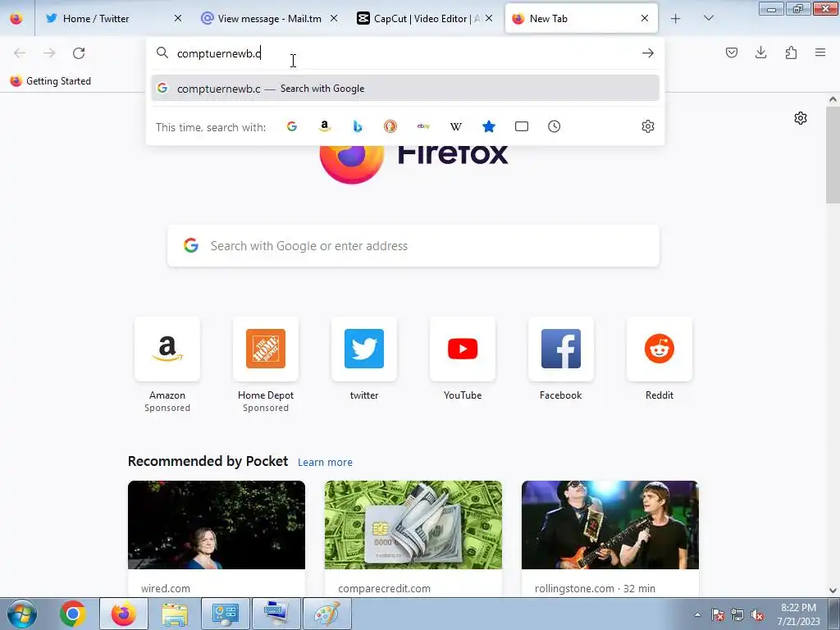The image size is (840, 630).
Task: Click the Action Center flag tray icon
Action: [x=718, y=615]
